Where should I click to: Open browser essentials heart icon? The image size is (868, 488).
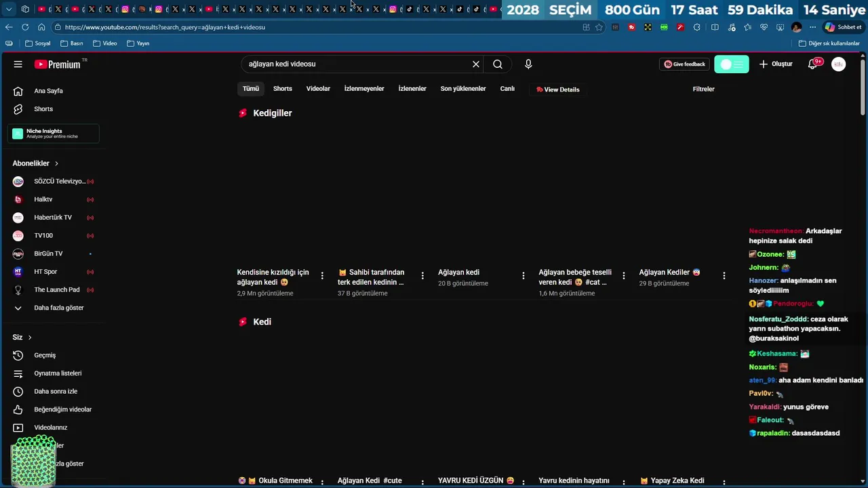click(764, 27)
